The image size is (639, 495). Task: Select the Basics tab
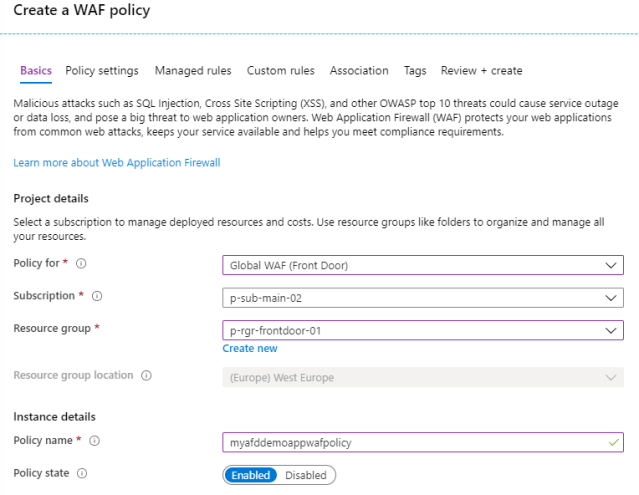click(36, 71)
